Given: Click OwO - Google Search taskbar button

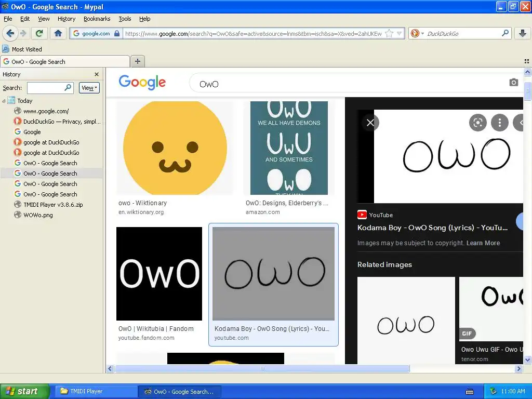Looking at the screenshot, I should tap(180, 391).
